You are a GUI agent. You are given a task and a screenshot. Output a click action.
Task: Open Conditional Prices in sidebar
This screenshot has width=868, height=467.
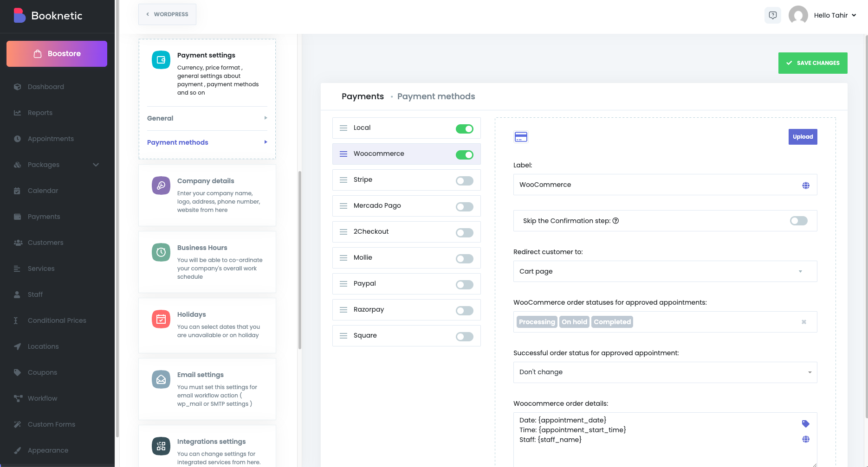[57, 320]
